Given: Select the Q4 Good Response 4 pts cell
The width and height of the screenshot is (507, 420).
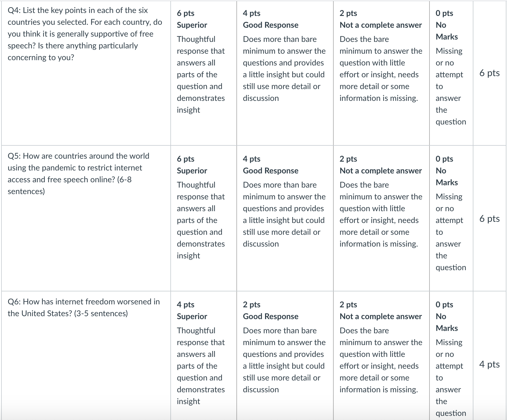Looking at the screenshot, I should coord(285,73).
